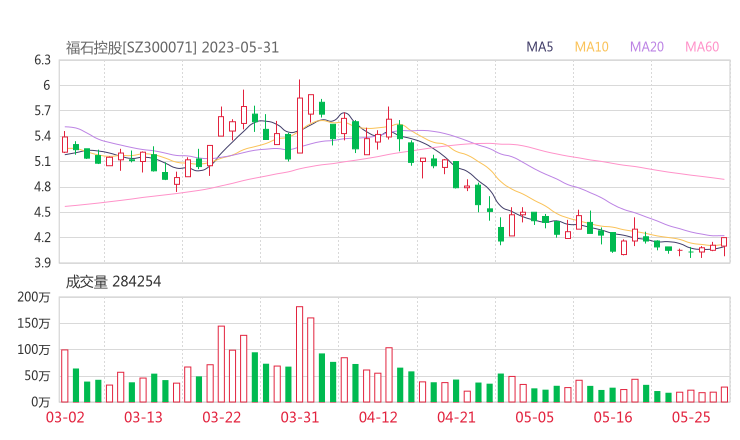The width and height of the screenshot is (740, 440).
Task: Click the 03-31 date axis label
Action: point(300,417)
